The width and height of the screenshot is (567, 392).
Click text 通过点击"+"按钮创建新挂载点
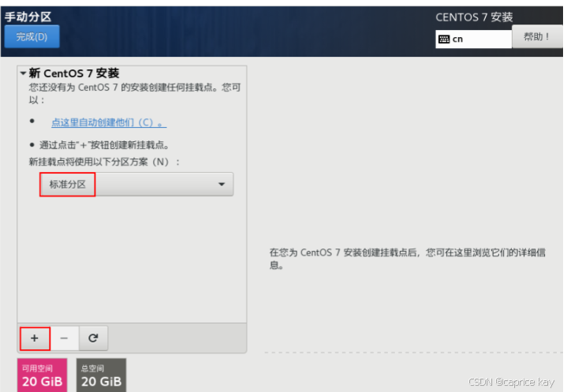(104, 145)
